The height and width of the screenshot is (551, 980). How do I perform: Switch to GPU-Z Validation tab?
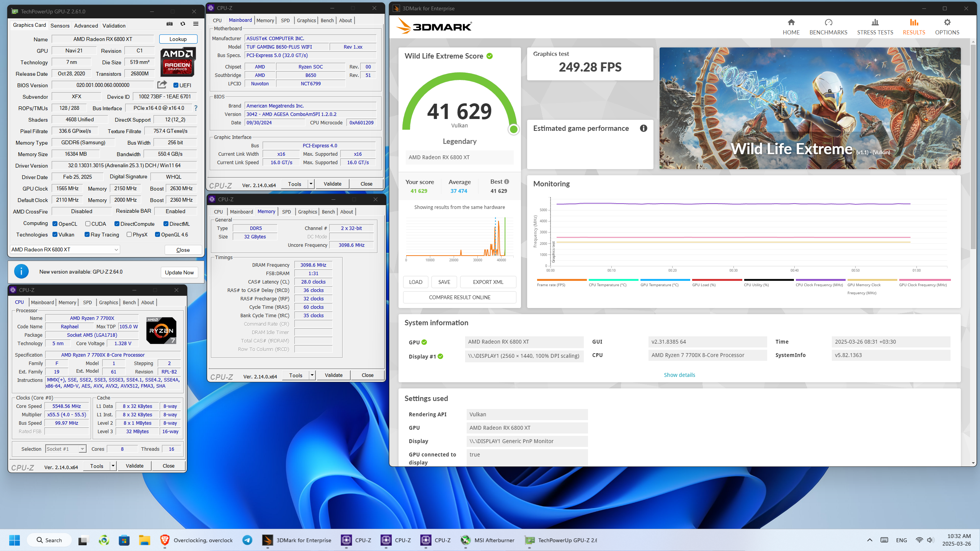(x=114, y=26)
